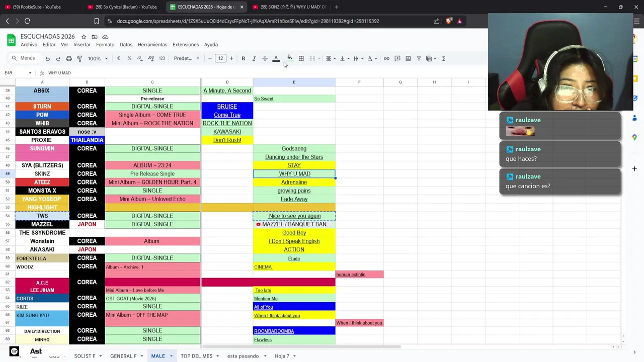Open the Name box E49 dropdown arrow
The image size is (644, 362).
[30, 73]
